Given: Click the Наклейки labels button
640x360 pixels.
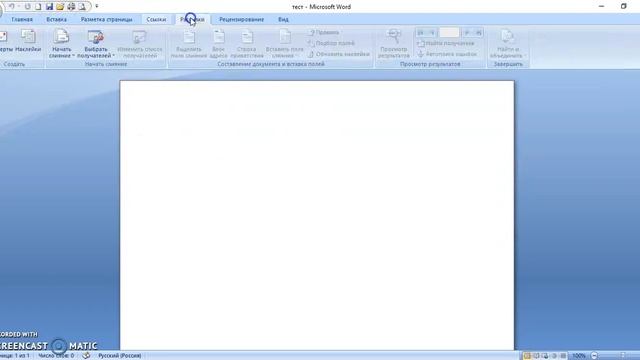Looking at the screenshot, I should (x=28, y=41).
